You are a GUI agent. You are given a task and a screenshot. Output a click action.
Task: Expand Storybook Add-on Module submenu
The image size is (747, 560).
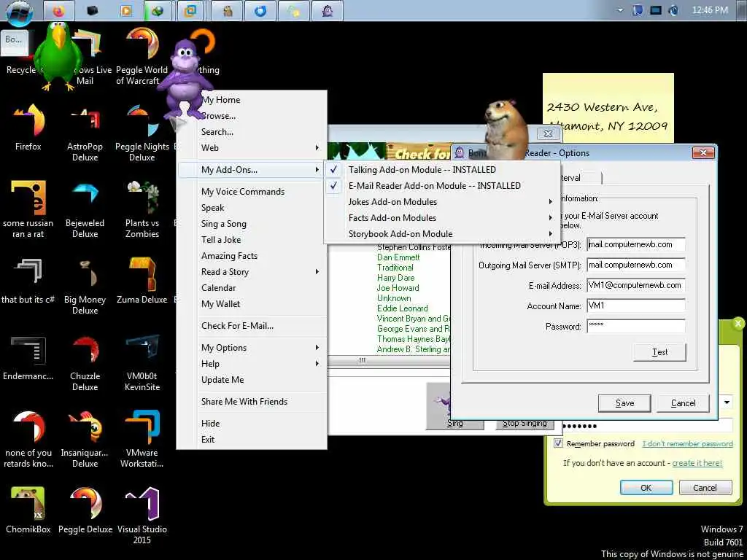pyautogui.click(x=441, y=234)
